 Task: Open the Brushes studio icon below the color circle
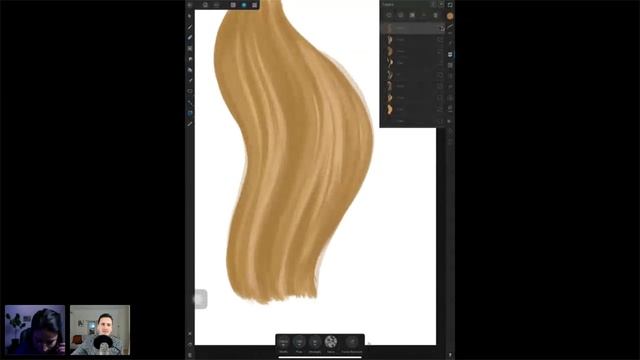pos(450,27)
